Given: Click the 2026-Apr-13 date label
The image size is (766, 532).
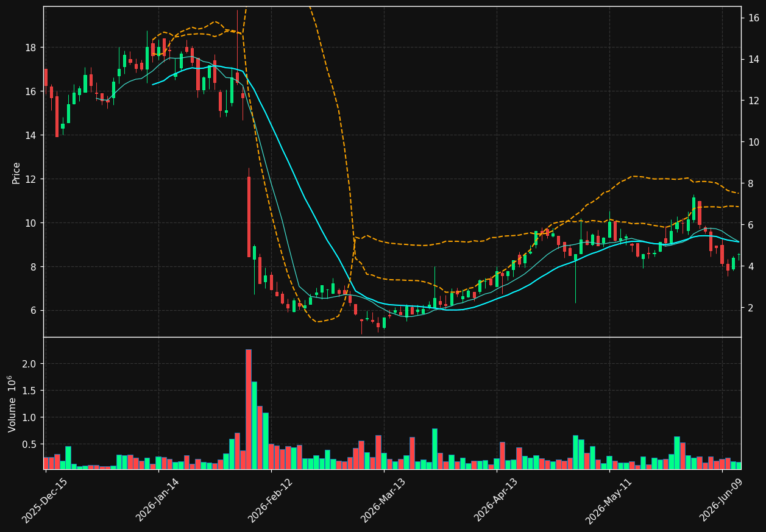Looking at the screenshot, I should (x=495, y=500).
